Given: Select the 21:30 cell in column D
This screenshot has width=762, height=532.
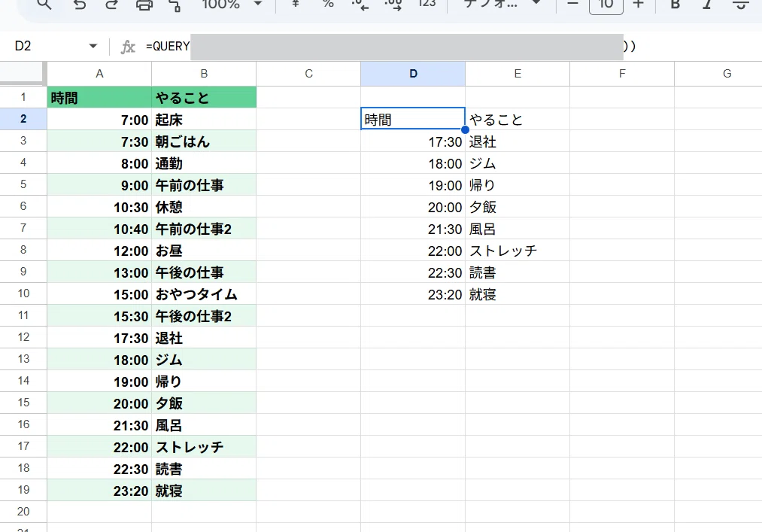Looking at the screenshot, I should (x=413, y=229).
